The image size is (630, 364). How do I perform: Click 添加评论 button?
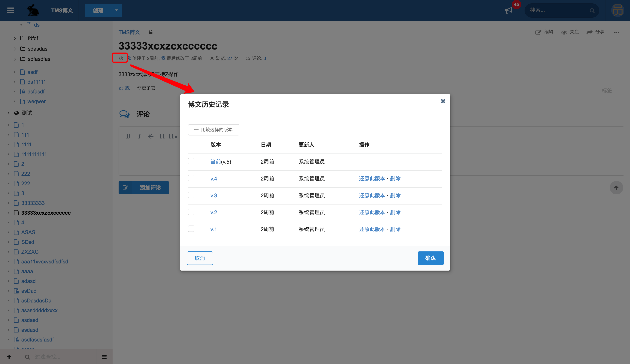tap(144, 187)
